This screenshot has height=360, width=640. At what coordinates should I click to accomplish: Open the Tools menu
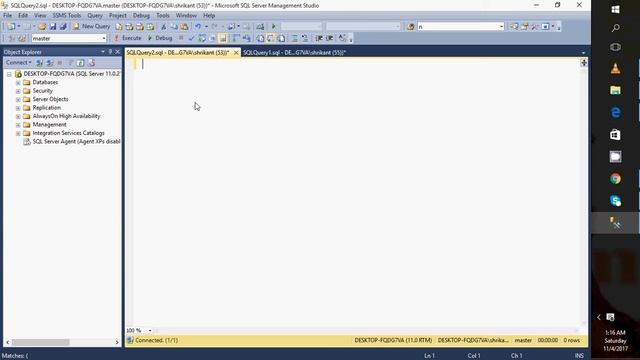162,16
